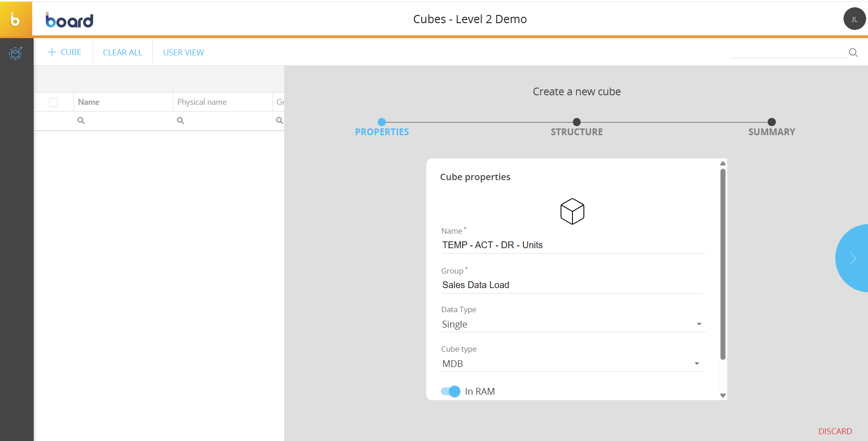This screenshot has width=868, height=441.
Task: Click the search icon under Gr column
Action: 280,121
